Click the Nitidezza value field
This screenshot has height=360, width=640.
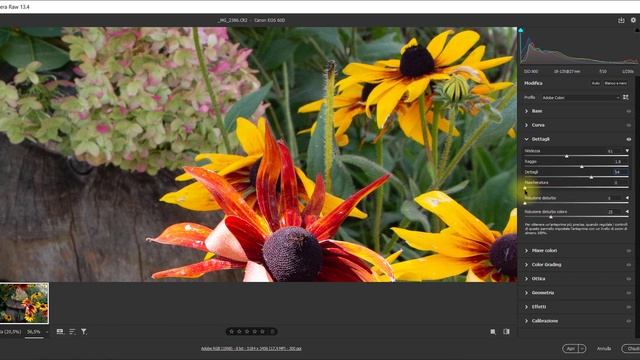point(613,151)
